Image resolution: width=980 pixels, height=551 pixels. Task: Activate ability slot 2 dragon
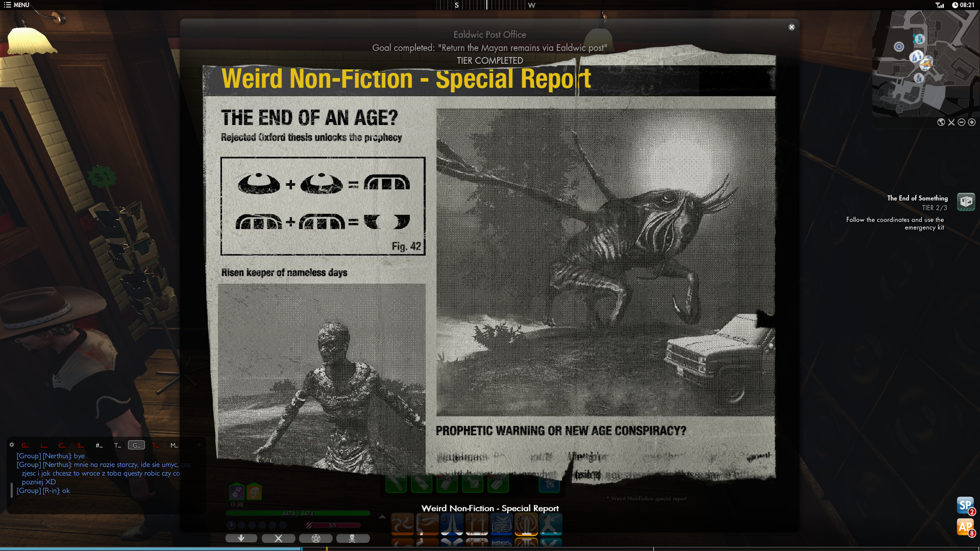tap(427, 524)
